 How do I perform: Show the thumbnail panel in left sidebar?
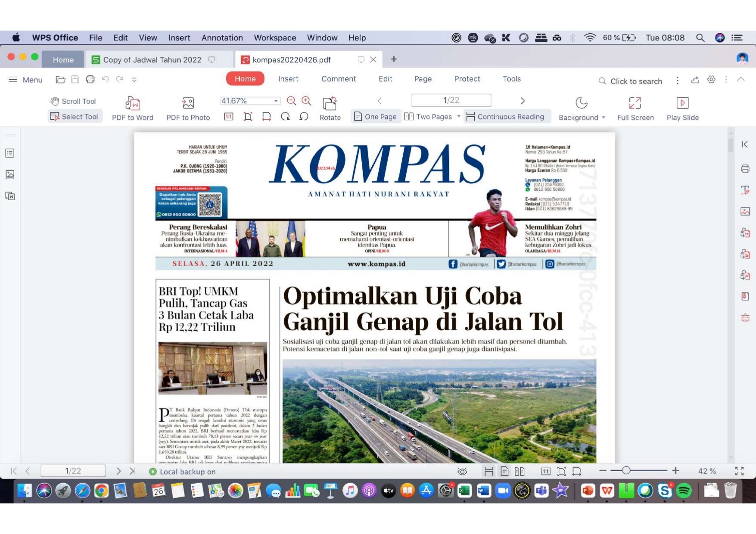coord(10,174)
